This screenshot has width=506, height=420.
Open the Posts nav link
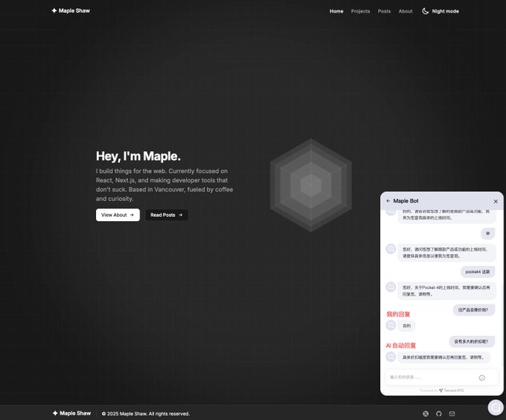(384, 11)
